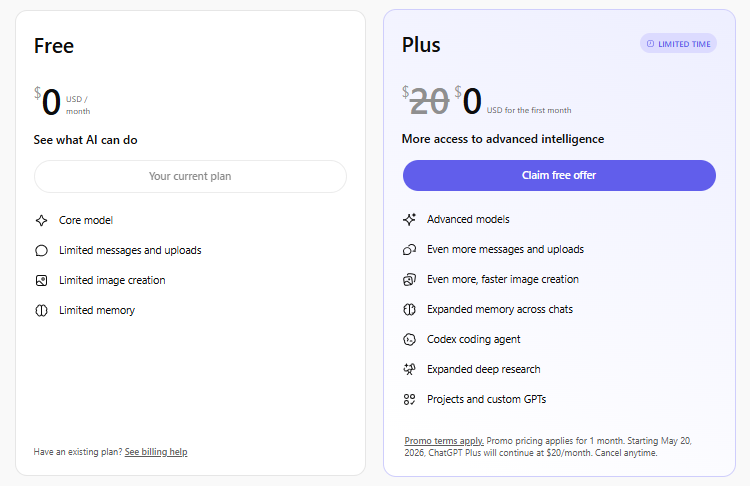This screenshot has height=486, width=750.
Task: Click the Projects and custom GPTs icon
Action: point(409,399)
